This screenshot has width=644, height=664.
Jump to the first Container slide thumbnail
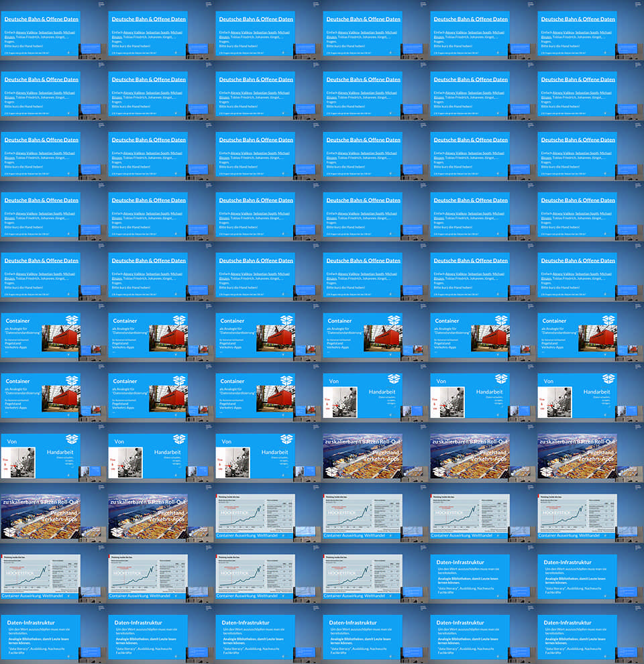pyautogui.click(x=54, y=332)
